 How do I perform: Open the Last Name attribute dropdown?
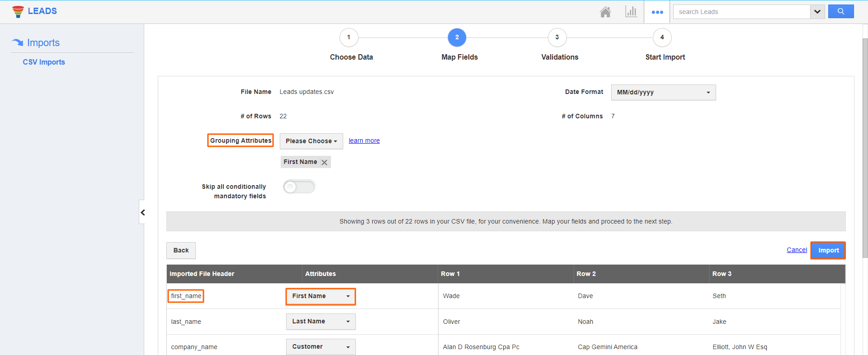[x=321, y=322]
